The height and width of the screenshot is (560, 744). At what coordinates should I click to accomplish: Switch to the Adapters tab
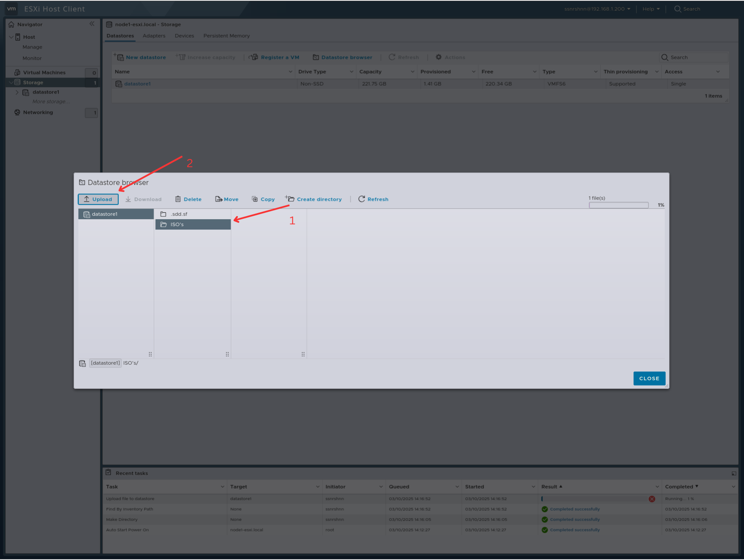coord(154,36)
